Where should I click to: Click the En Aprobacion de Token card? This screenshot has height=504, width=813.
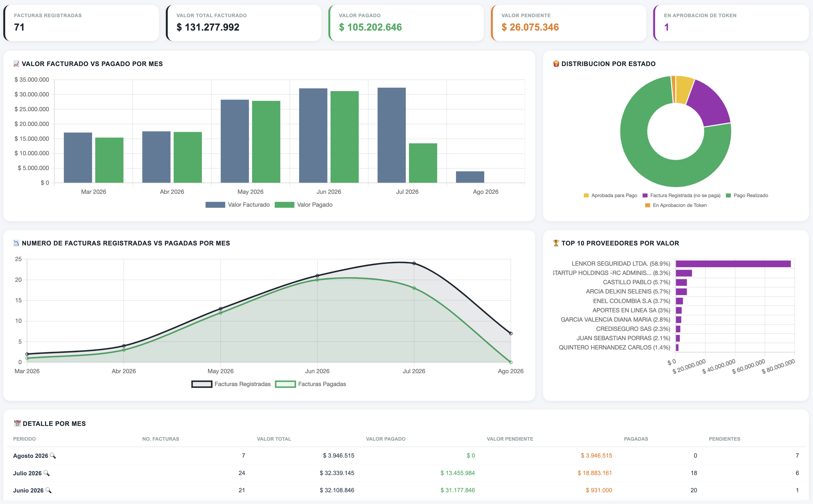[731, 23]
